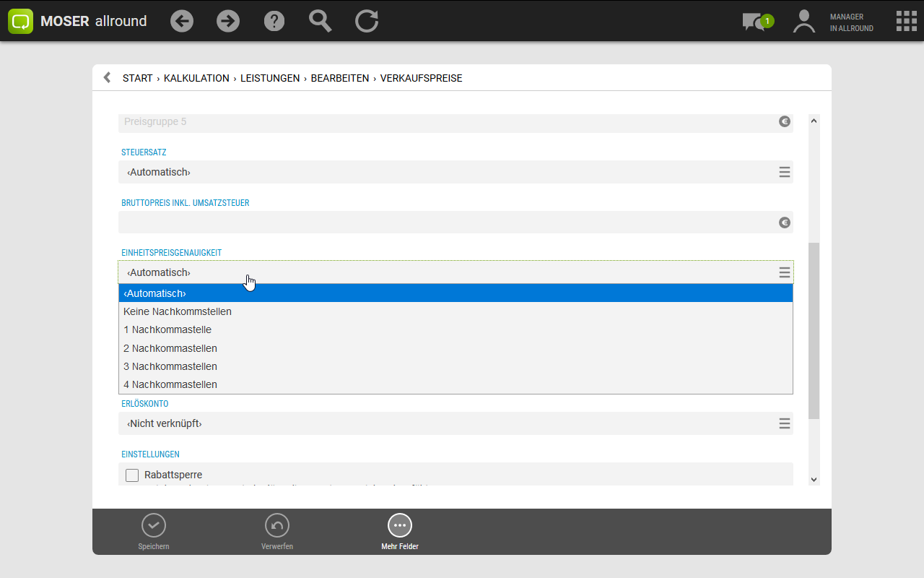
Task: Collapse the Einheitspreisgenauigkeit dropdown
Action: 784,272
